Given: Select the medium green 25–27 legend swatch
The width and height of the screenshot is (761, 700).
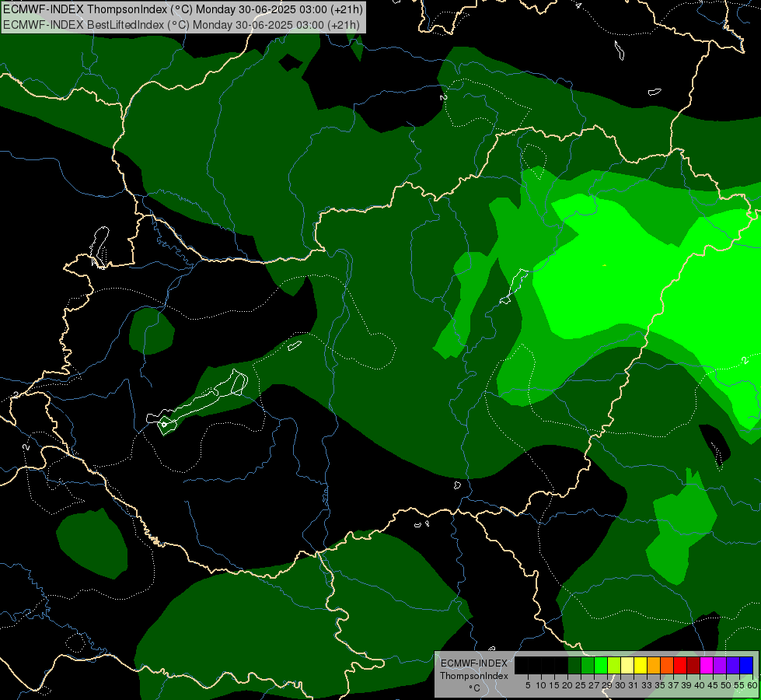Looking at the screenshot, I should (x=588, y=666).
